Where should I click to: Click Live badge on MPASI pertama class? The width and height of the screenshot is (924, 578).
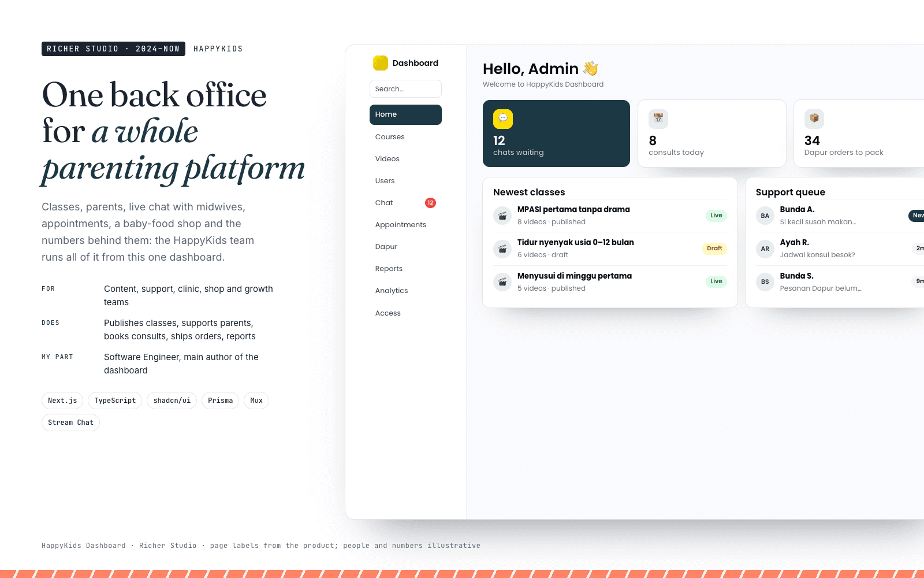point(716,216)
